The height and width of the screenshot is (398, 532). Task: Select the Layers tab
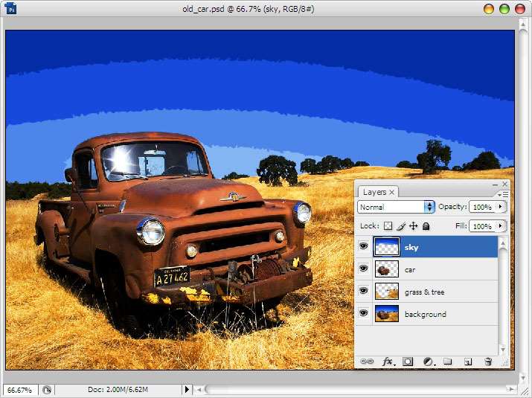pos(376,193)
